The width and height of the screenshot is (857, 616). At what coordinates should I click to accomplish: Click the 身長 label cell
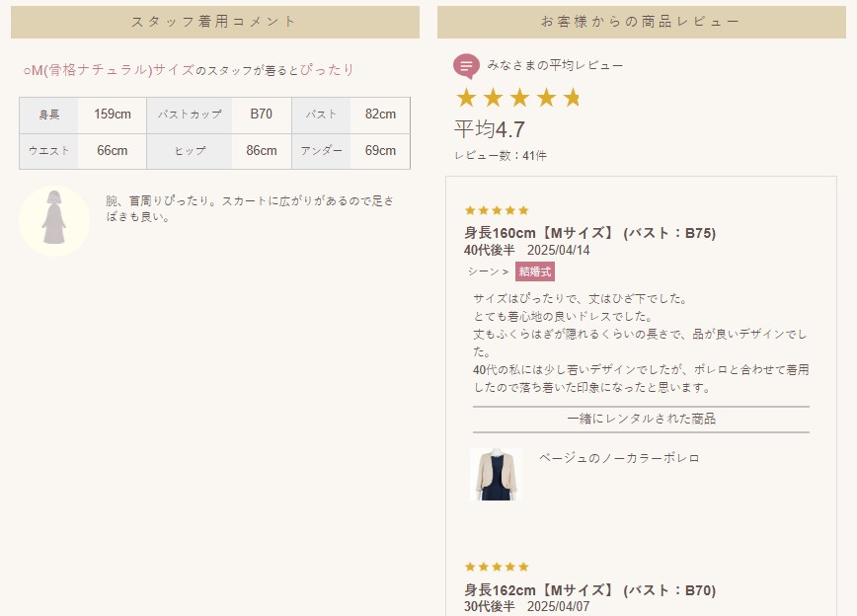point(48,115)
